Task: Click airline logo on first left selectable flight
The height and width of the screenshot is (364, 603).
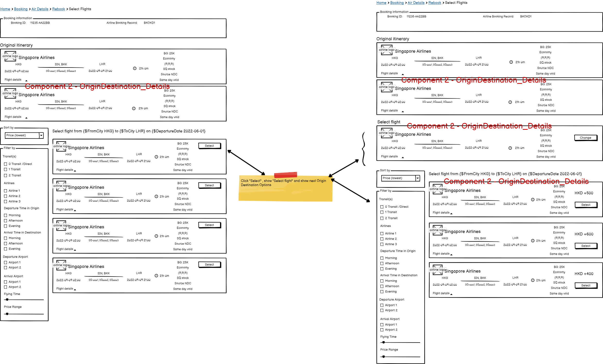Action: click(x=61, y=146)
